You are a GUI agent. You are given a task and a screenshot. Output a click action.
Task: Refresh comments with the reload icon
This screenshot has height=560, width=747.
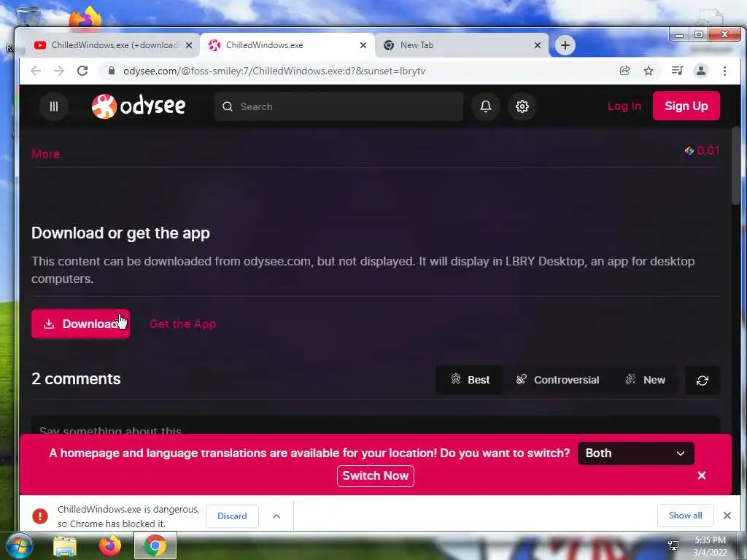click(703, 380)
